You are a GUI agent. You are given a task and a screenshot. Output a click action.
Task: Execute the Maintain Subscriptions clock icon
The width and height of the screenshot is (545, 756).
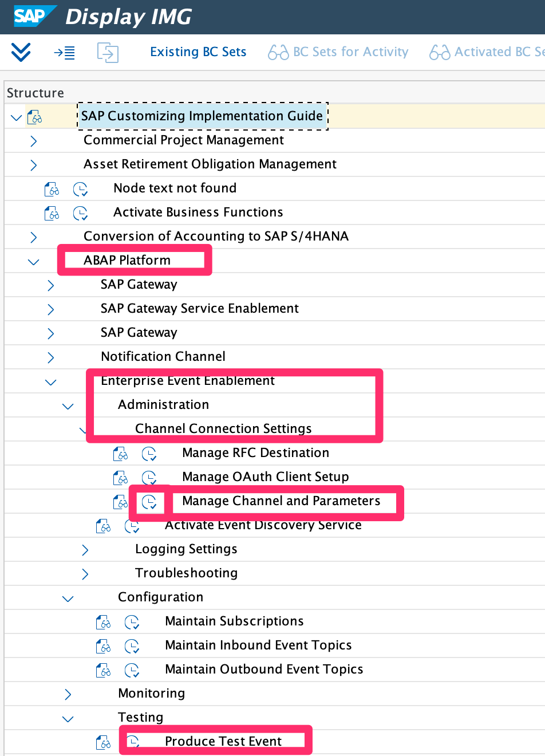[132, 622]
